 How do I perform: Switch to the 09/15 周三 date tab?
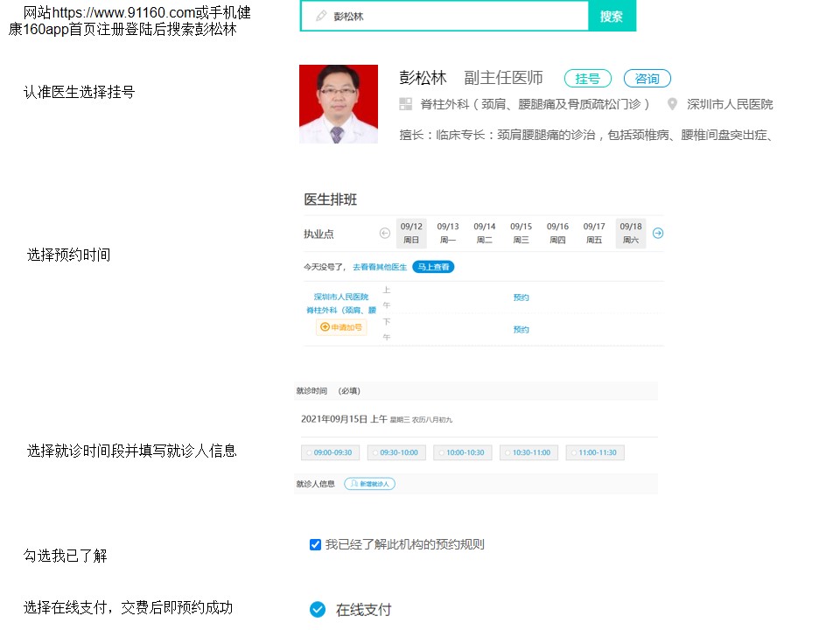pyautogui.click(x=521, y=234)
